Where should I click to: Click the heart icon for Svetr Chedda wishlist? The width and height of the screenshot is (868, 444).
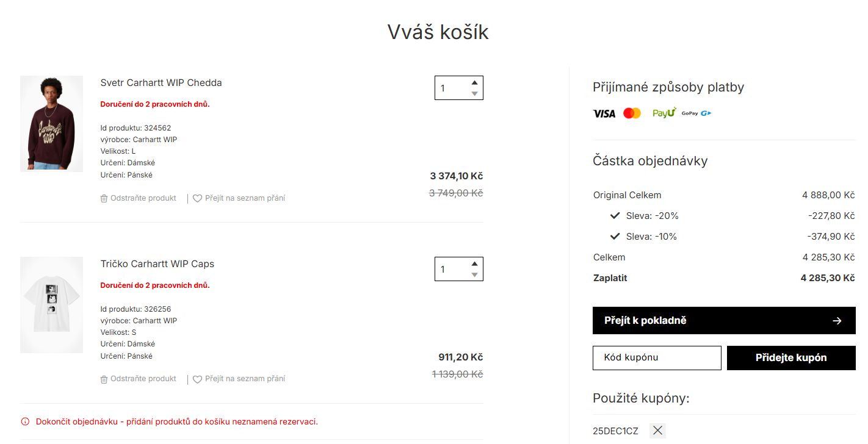(x=197, y=198)
